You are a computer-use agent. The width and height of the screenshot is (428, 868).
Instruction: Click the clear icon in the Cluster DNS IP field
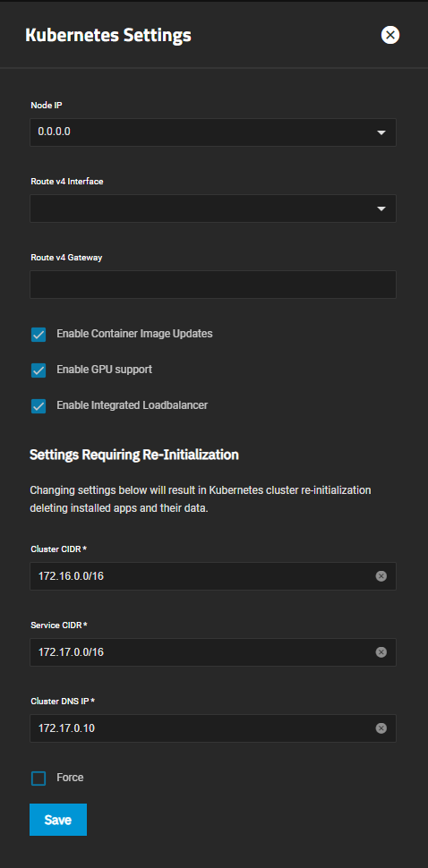point(381,728)
